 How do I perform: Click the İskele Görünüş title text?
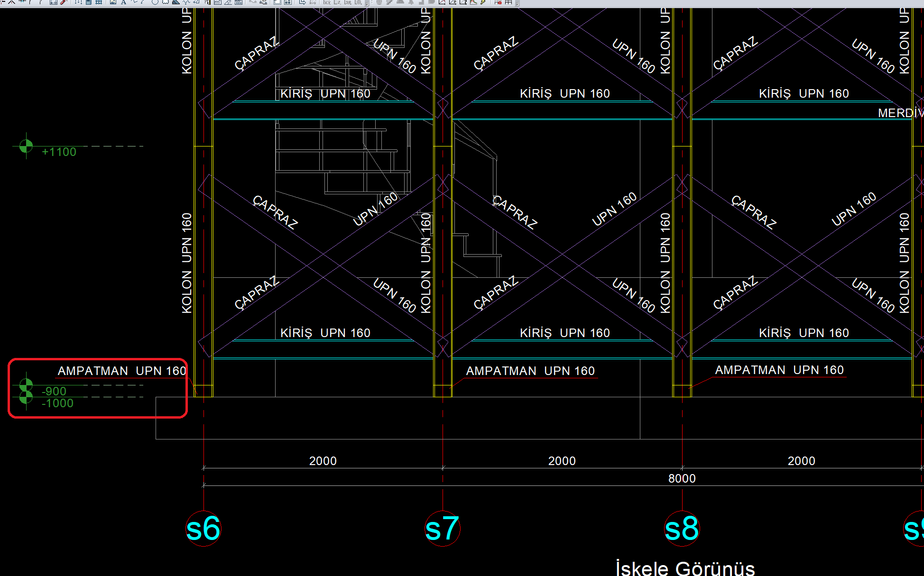(x=685, y=568)
